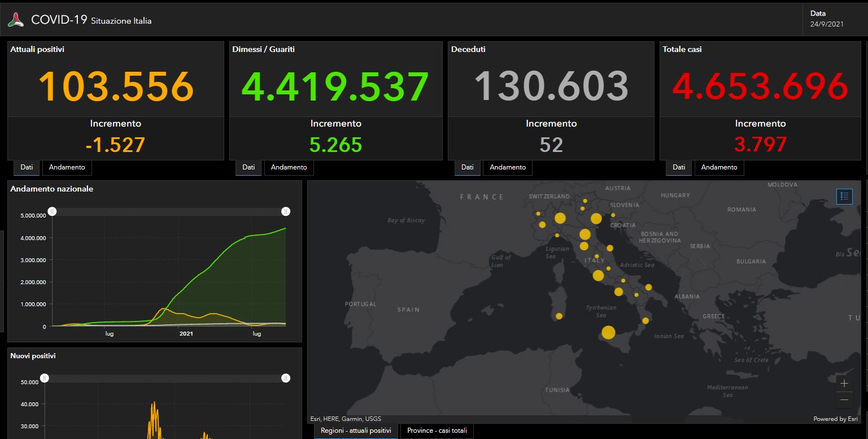This screenshot has height=439, width=868.
Task: Select the Emilia-Romagna bubble on the map
Action: 585,234
